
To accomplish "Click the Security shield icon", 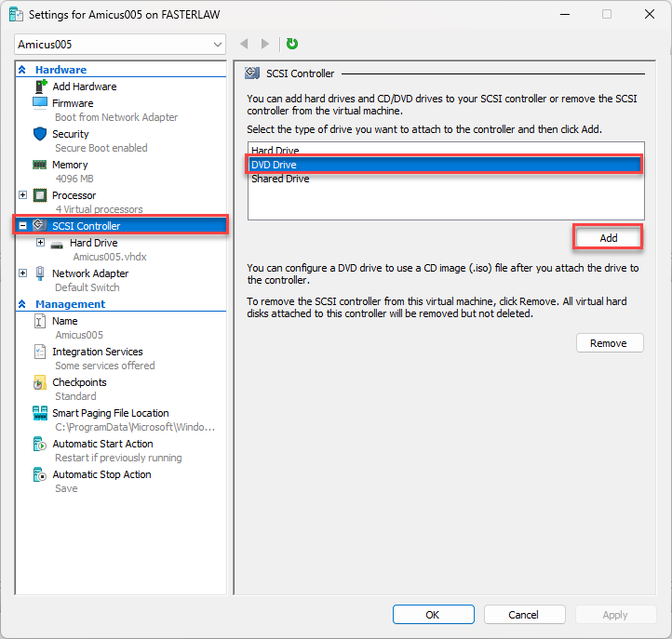I will [40, 134].
